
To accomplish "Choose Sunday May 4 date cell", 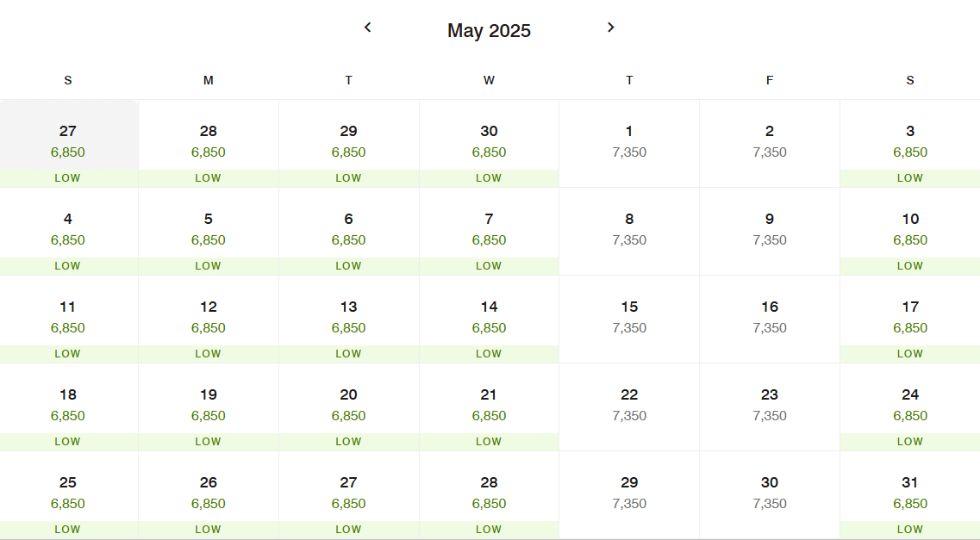I will (67, 232).
